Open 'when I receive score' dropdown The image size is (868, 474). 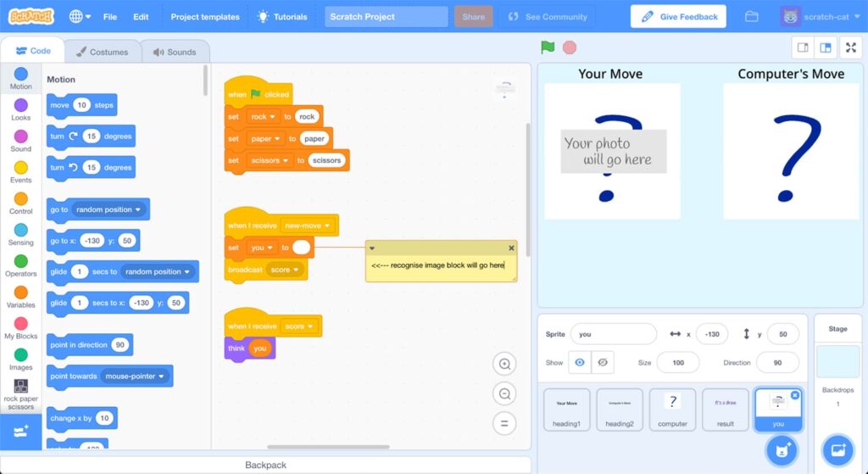299,326
